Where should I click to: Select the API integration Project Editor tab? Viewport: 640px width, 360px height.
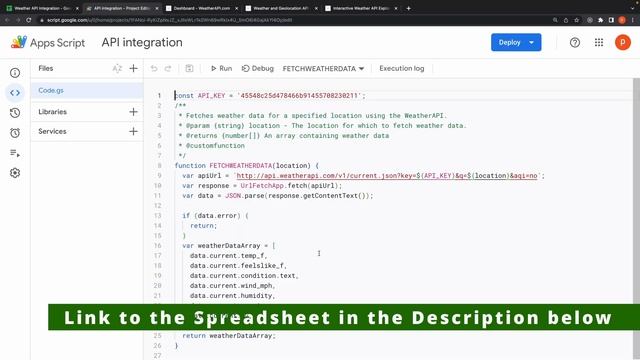coord(122,8)
